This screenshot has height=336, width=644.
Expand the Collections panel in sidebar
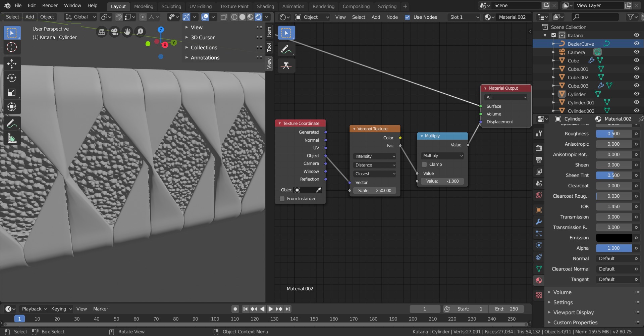tap(204, 48)
